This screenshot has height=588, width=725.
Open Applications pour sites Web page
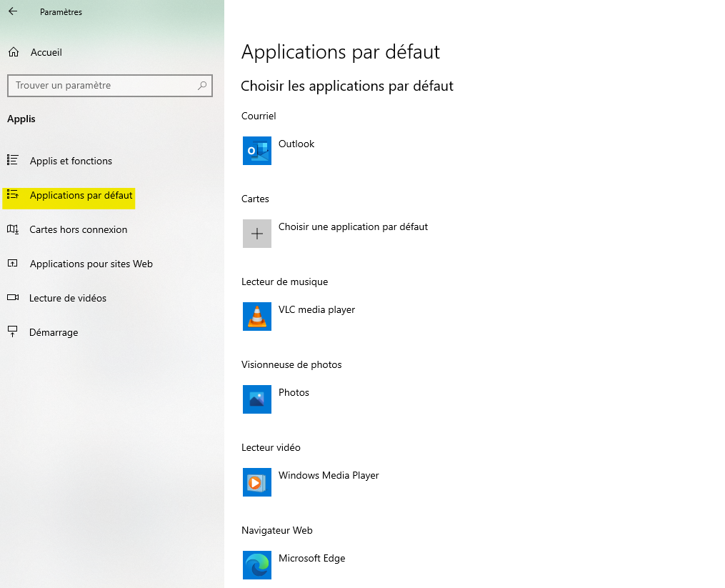point(91,264)
